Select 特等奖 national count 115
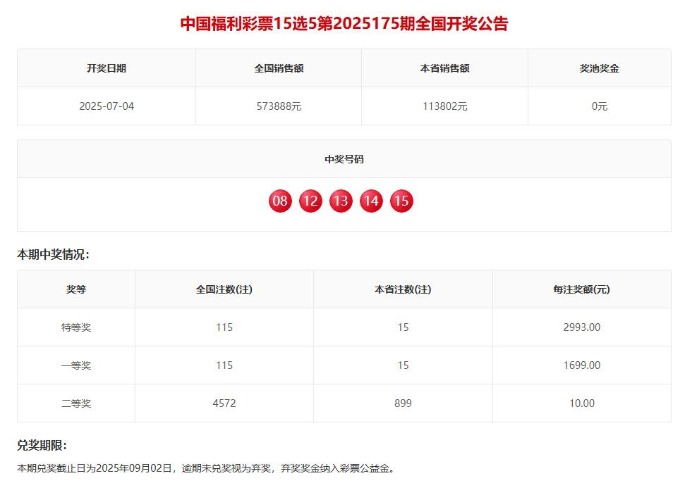685x483 pixels. tap(224, 327)
